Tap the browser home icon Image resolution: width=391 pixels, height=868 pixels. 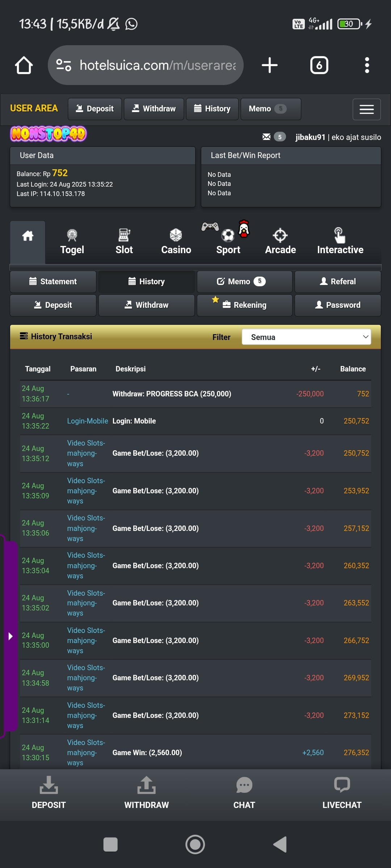pos(24,65)
